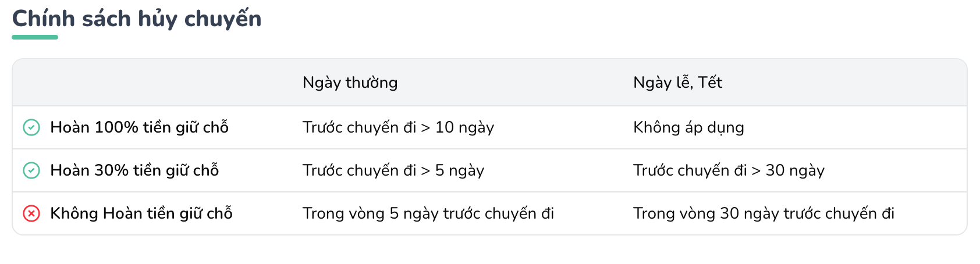Viewport: 980px width, 264px height.
Task: Click the Ngày lễ, Tết column header
Action: click(677, 83)
